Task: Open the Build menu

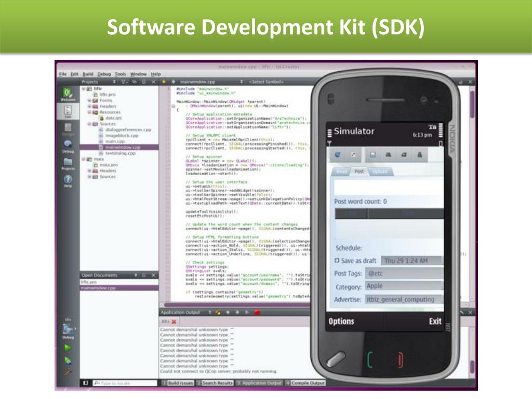Action: tap(88, 74)
